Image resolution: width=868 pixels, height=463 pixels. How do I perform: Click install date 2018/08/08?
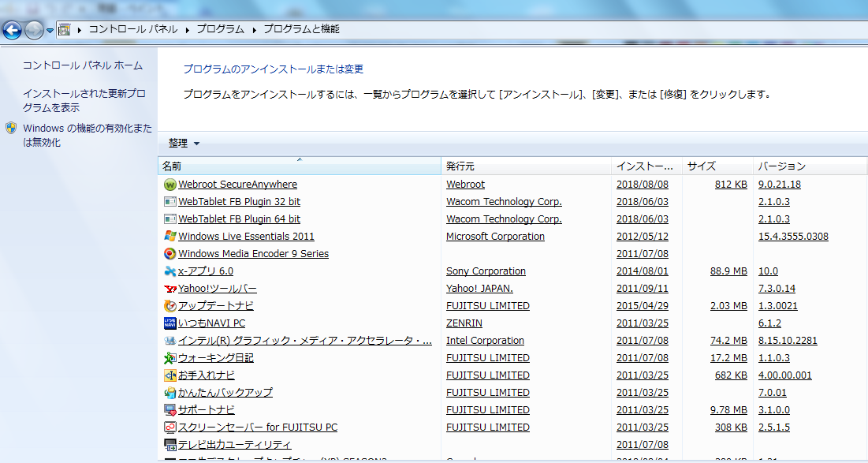tap(643, 185)
